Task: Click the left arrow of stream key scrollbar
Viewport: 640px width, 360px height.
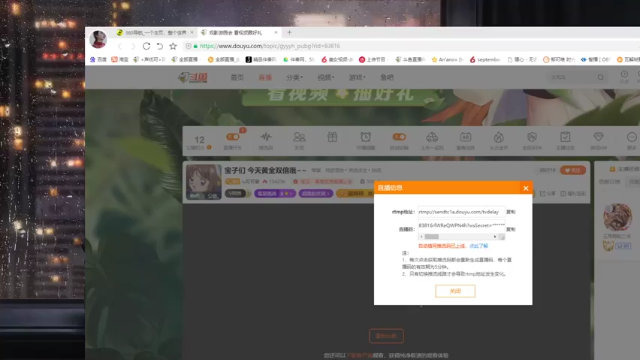Action: pos(421,237)
